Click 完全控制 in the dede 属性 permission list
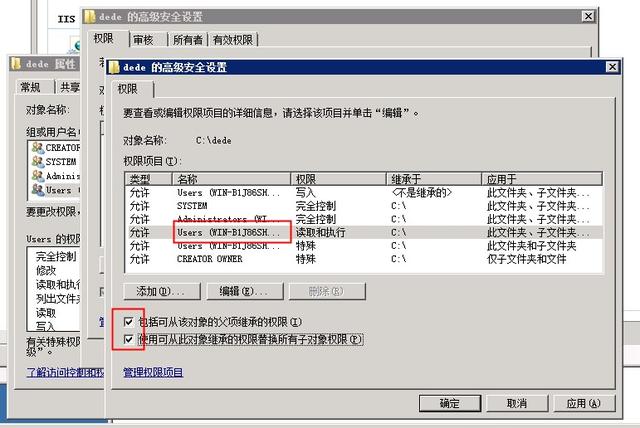 56,257
